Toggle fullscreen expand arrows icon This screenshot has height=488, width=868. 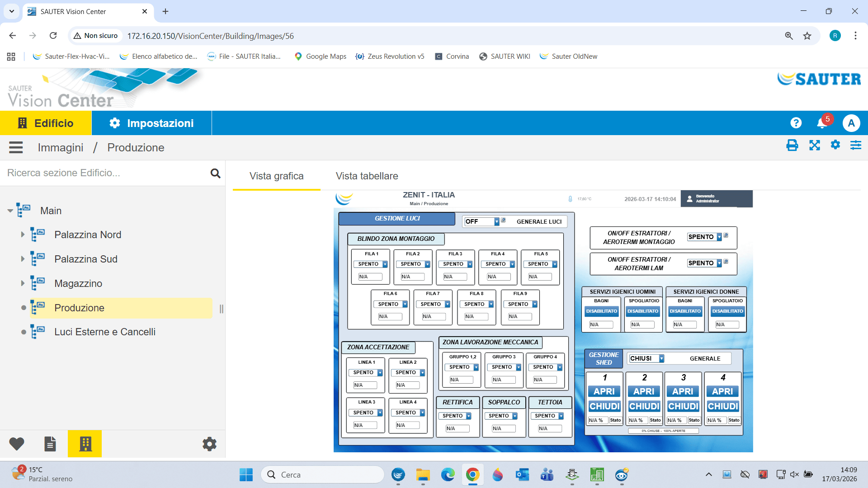[x=814, y=145]
